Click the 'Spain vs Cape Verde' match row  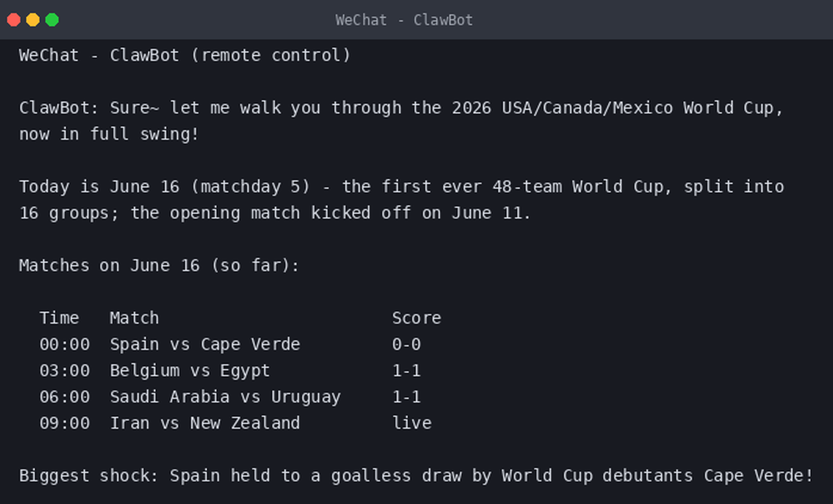click(x=230, y=345)
